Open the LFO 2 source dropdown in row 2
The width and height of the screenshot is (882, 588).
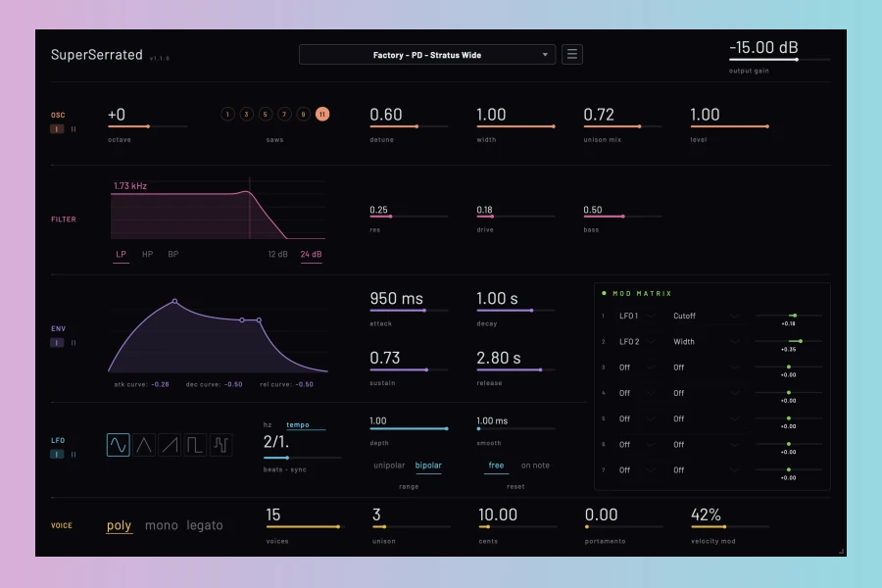click(x=637, y=342)
